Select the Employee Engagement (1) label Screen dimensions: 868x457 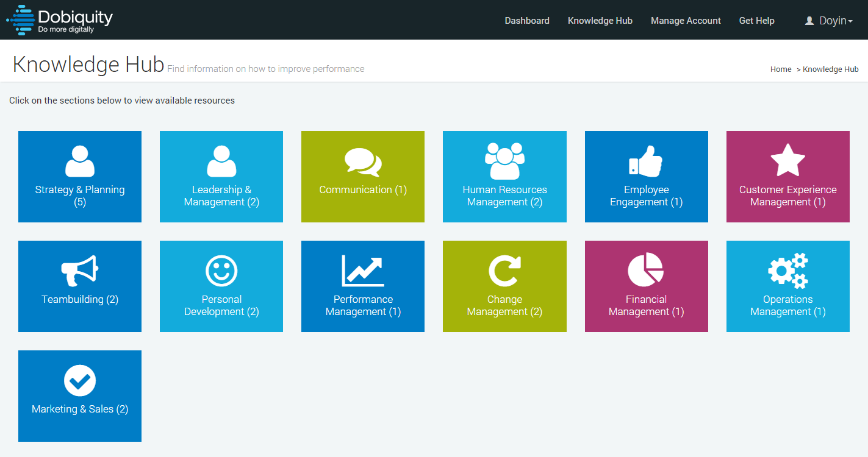point(646,196)
